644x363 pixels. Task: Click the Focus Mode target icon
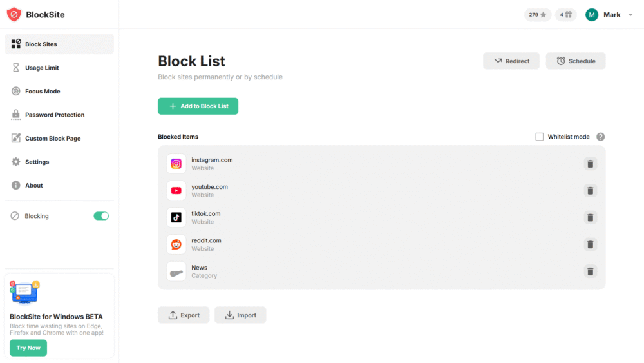(15, 92)
